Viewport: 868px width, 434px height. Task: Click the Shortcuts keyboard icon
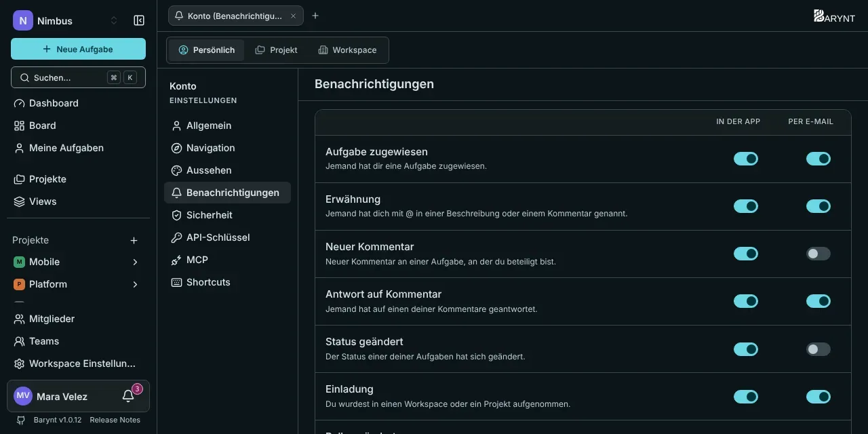point(176,282)
